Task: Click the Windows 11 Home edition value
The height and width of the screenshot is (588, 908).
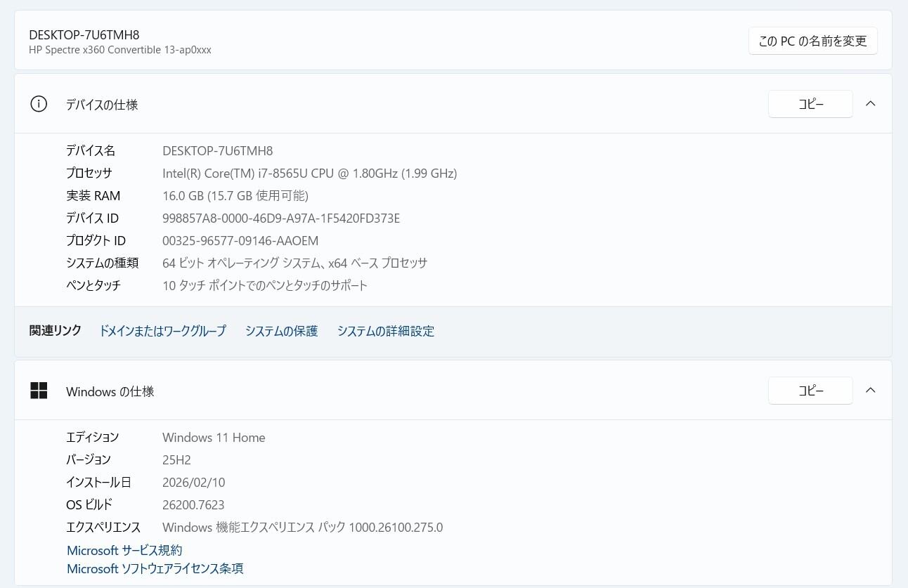Action: (x=214, y=437)
